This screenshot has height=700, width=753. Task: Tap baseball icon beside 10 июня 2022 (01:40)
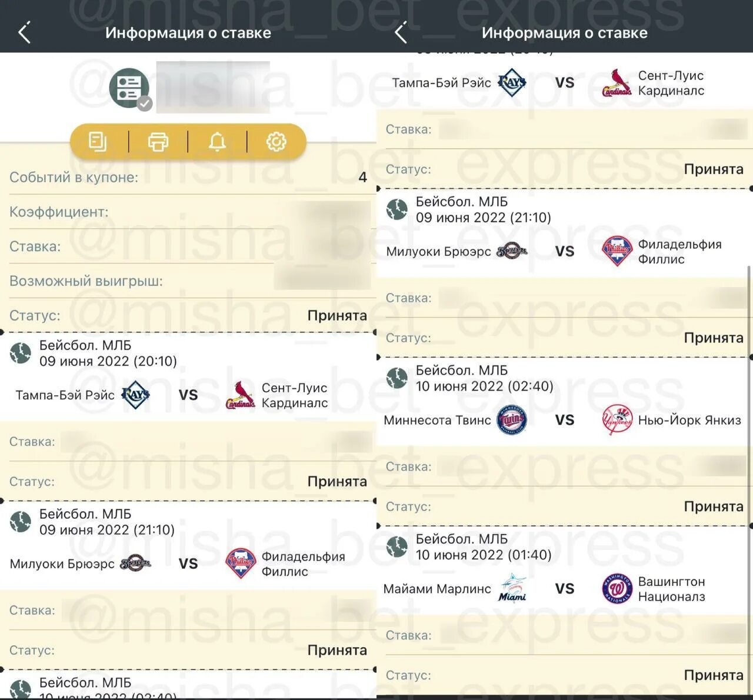[397, 547]
